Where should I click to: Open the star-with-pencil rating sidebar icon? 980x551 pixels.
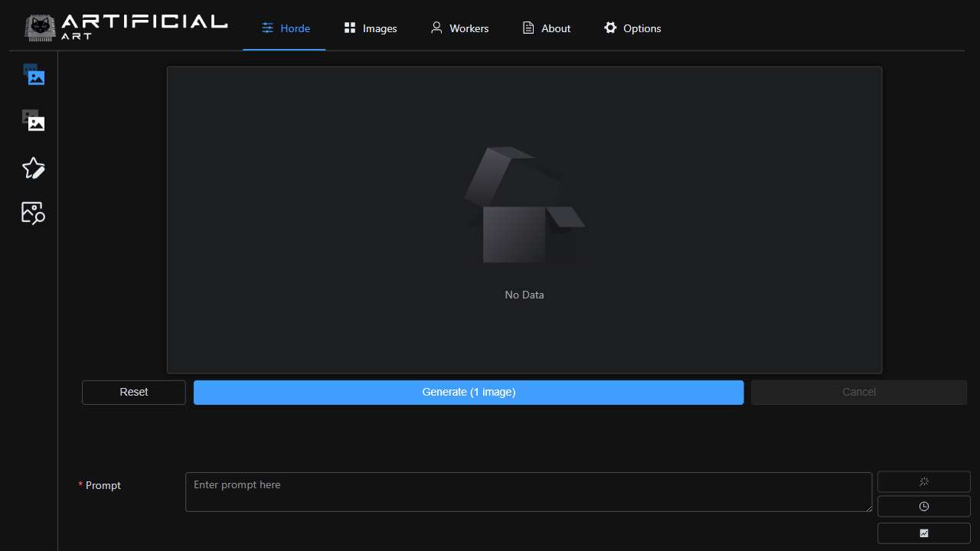(34, 168)
